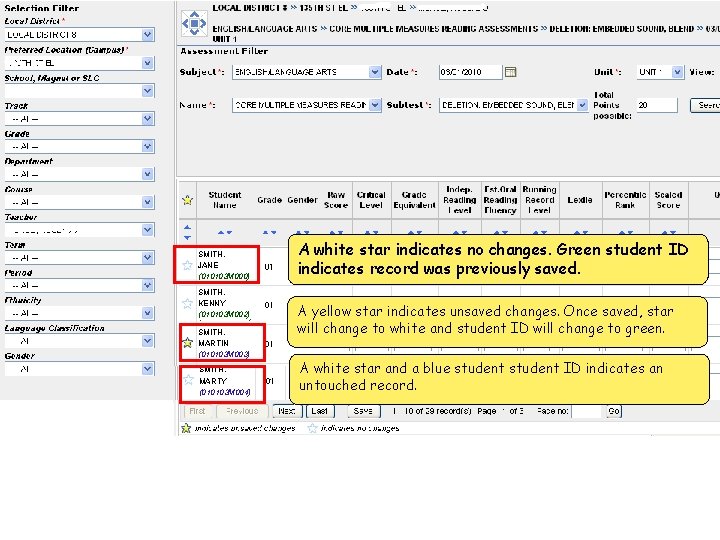Click the Go button next to page number
This screenshot has height=540, width=720.
point(614,411)
